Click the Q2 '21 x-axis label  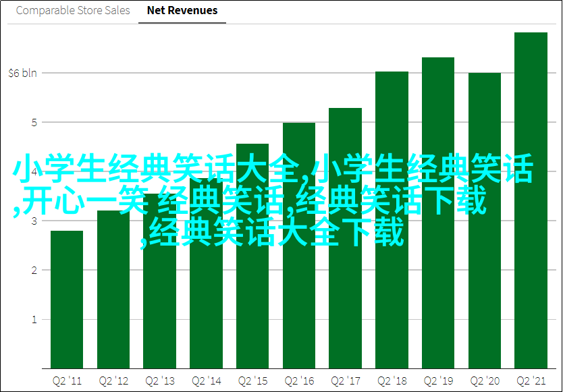[531, 380]
